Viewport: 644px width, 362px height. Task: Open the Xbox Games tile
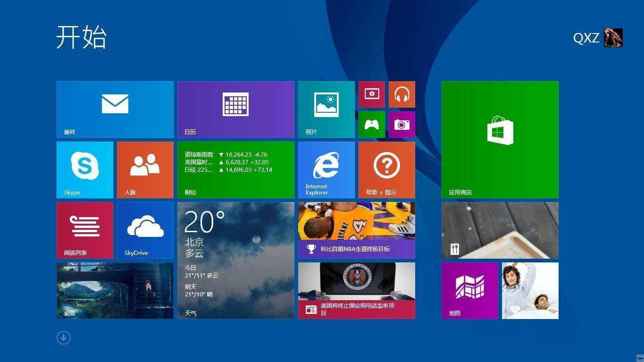pyautogui.click(x=371, y=124)
